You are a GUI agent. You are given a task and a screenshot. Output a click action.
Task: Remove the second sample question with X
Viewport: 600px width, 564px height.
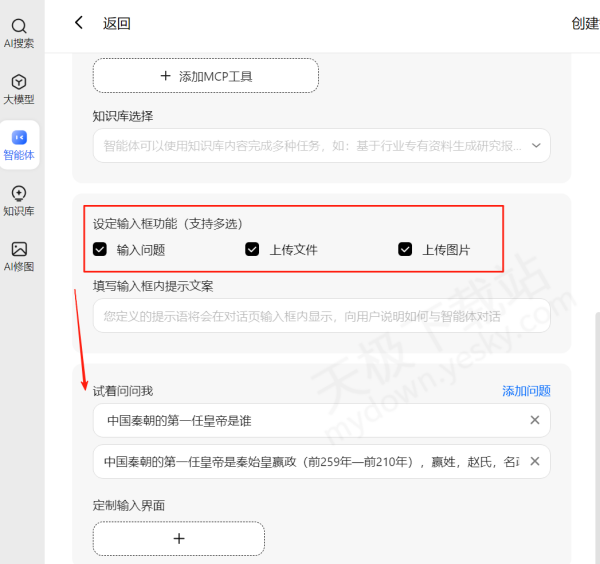(x=534, y=461)
